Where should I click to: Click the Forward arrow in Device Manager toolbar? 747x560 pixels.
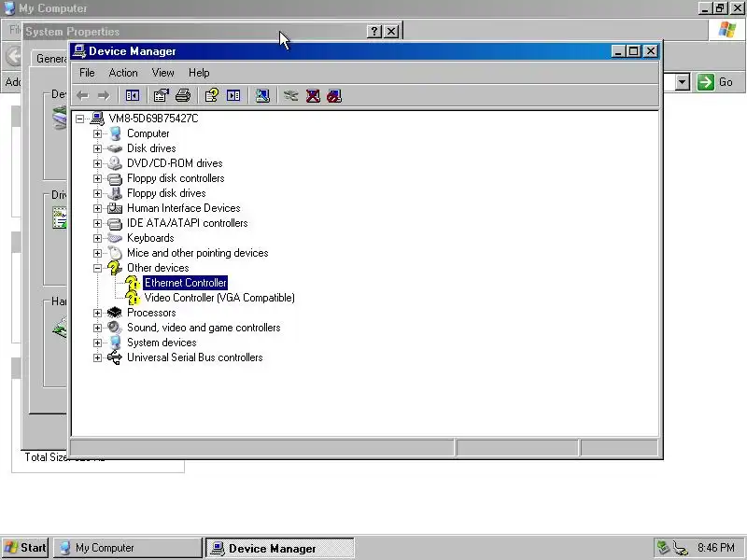point(104,96)
